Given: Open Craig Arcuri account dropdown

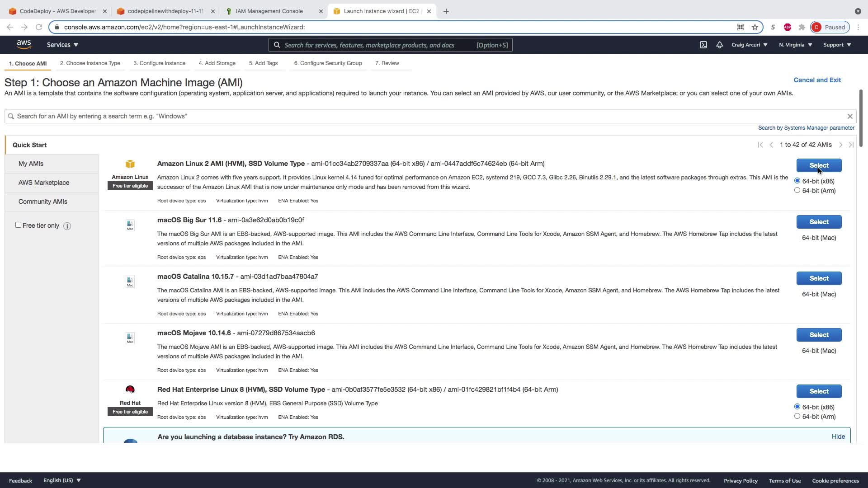Looking at the screenshot, I should (749, 45).
